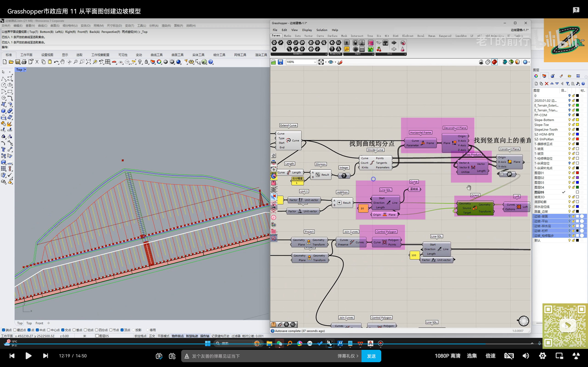Screen dimensions: 588x367
Task: Open the Top viewport title dropdown arrow
Action: (25, 70)
